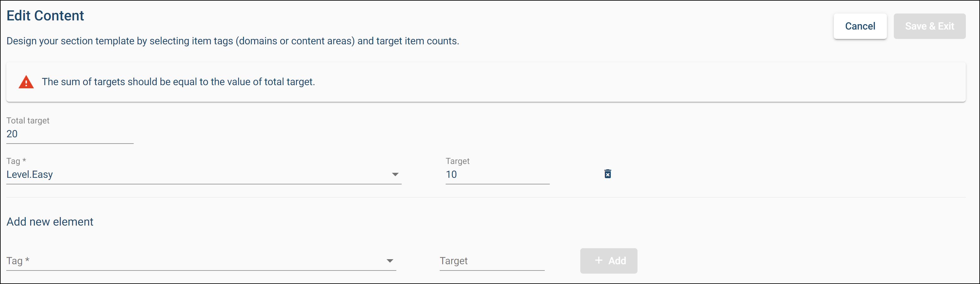The image size is (980, 284).
Task: Select the Level.Easy tag value field
Action: (190, 174)
